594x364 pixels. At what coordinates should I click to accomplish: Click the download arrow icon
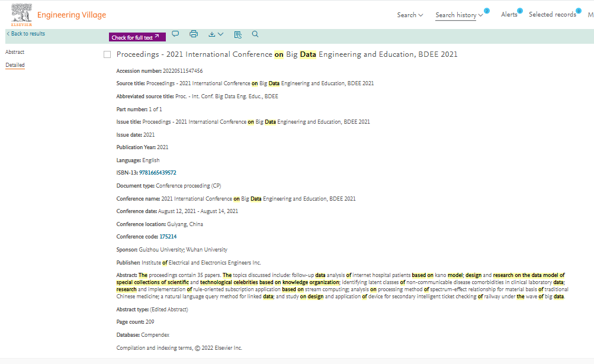[212, 34]
